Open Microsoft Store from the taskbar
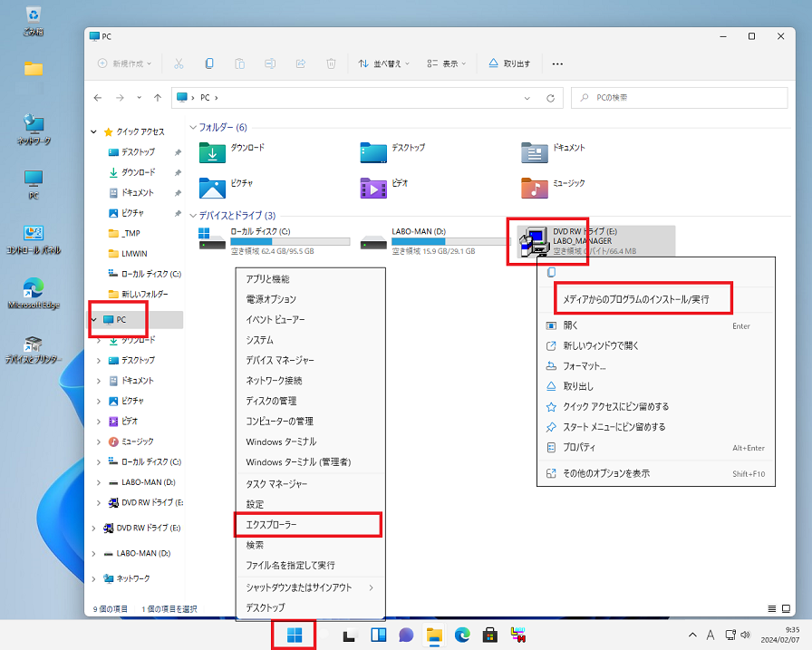Image resolution: width=812 pixels, height=650 pixels. pos(490,635)
